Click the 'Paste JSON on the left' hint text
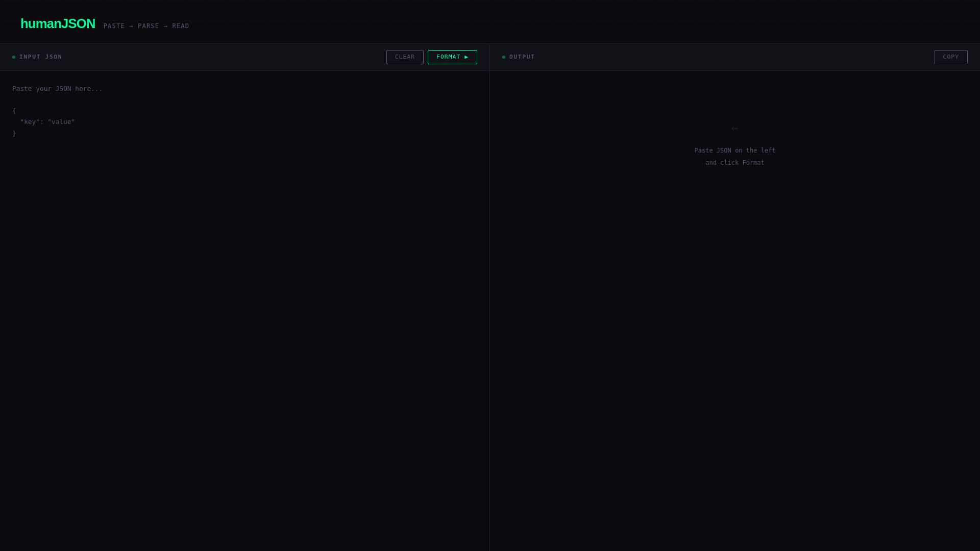Viewport: 980px width, 551px height. pyautogui.click(x=735, y=151)
